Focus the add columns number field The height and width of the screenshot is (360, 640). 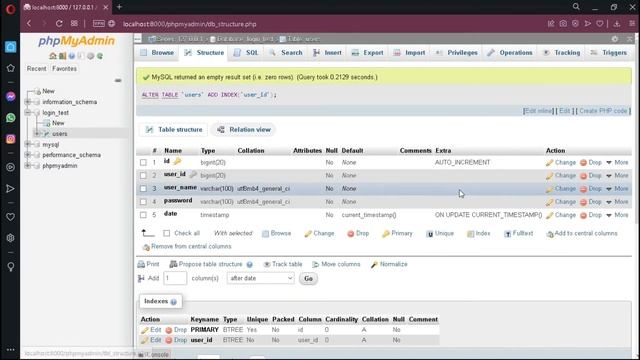[175, 278]
